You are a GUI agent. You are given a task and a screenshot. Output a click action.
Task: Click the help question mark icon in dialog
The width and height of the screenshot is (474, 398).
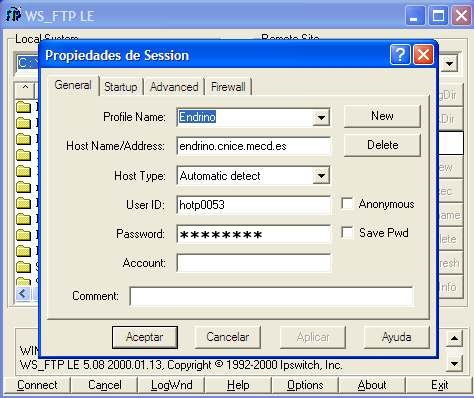tap(400, 55)
